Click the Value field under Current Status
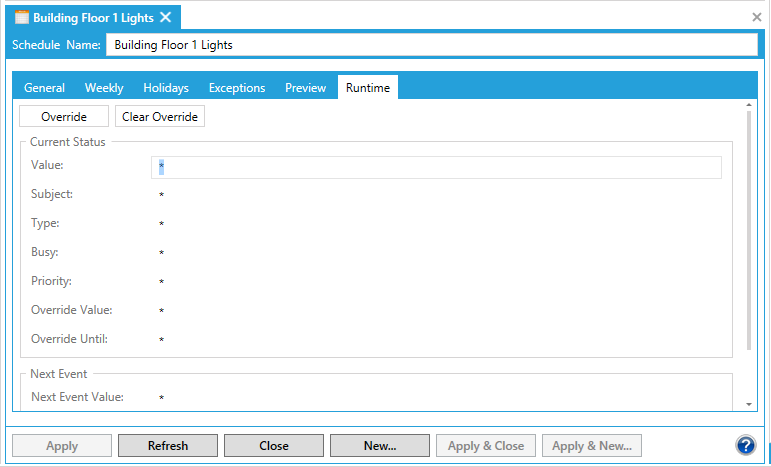771x467 pixels. 436,167
